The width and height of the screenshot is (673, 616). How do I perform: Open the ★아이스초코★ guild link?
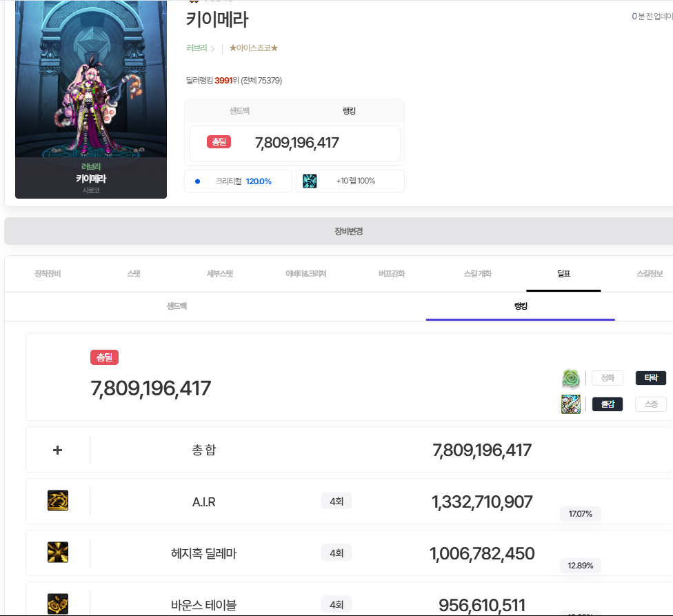(x=253, y=48)
